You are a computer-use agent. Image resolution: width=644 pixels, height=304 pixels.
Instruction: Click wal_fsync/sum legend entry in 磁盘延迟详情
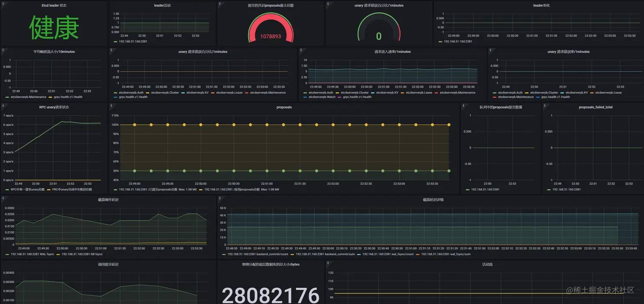tap(445, 255)
